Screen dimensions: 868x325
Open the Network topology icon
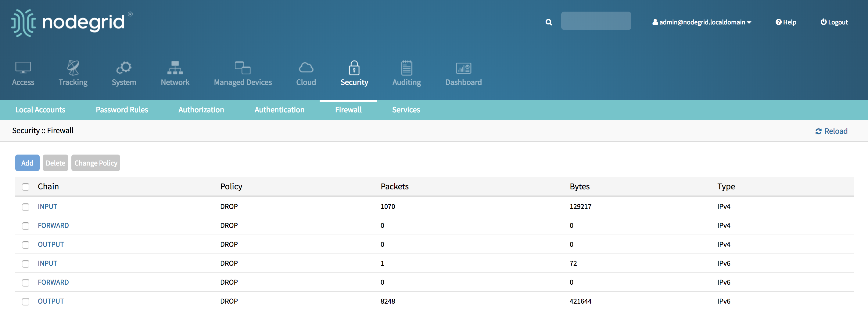pyautogui.click(x=175, y=68)
